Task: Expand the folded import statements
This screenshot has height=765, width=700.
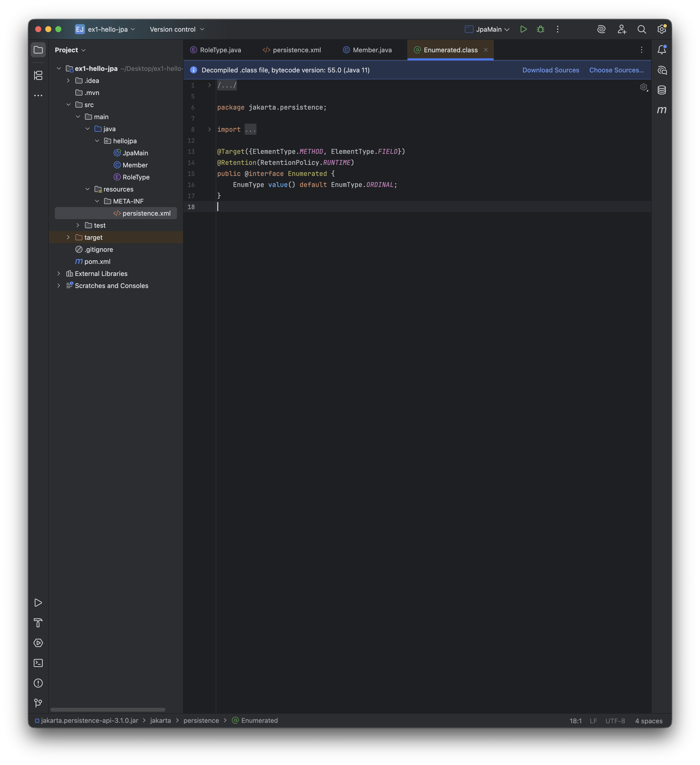Action: pyautogui.click(x=209, y=129)
